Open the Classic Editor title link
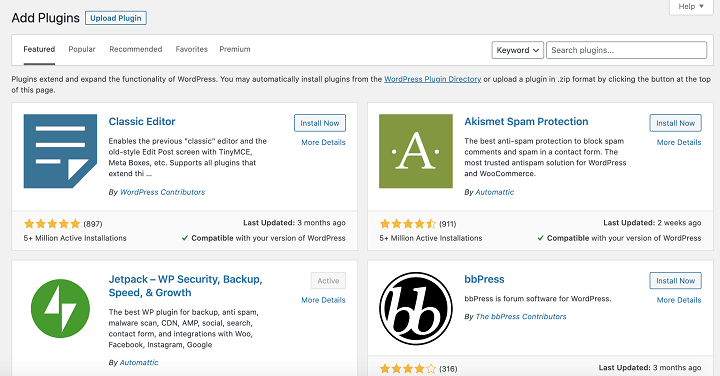The image size is (720, 376). coord(142,122)
